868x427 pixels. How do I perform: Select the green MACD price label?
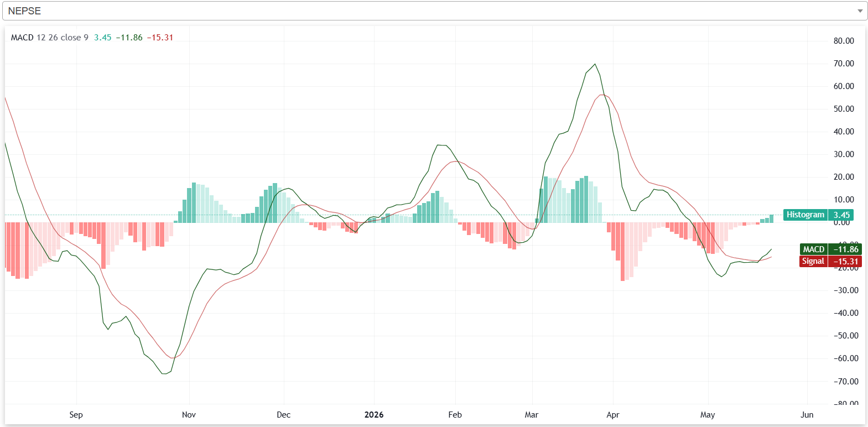pyautogui.click(x=830, y=249)
